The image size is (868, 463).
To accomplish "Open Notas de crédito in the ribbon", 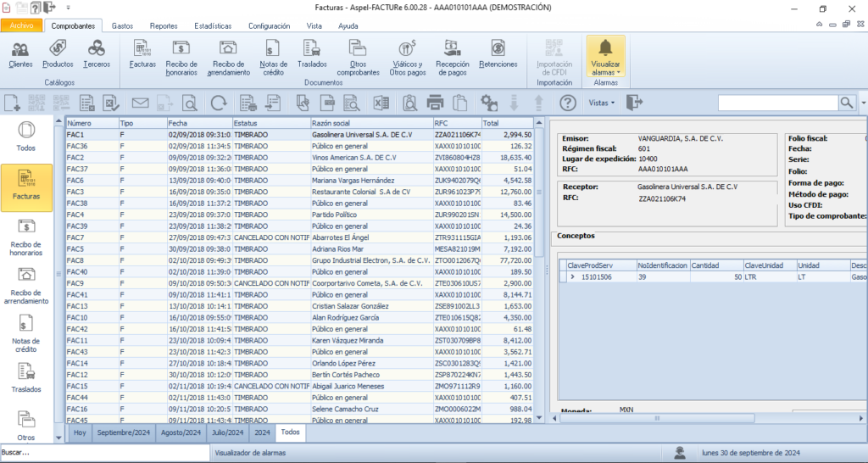I will pos(273,56).
